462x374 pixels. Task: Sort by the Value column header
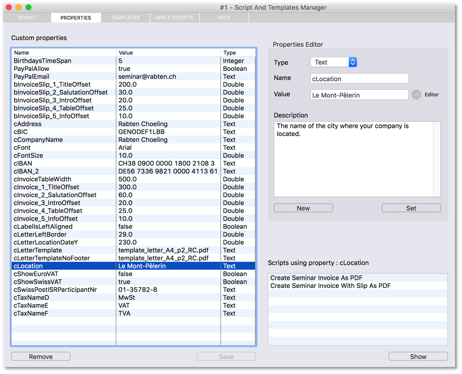[168, 53]
